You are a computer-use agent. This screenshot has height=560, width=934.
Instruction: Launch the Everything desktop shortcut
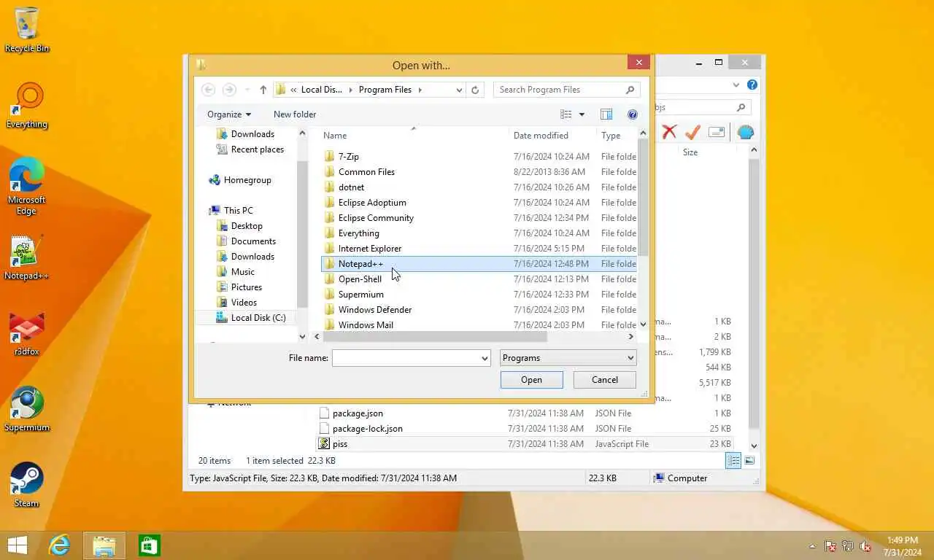[x=27, y=106]
